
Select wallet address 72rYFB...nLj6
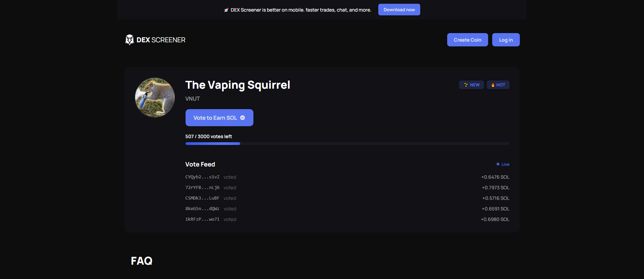click(202, 188)
